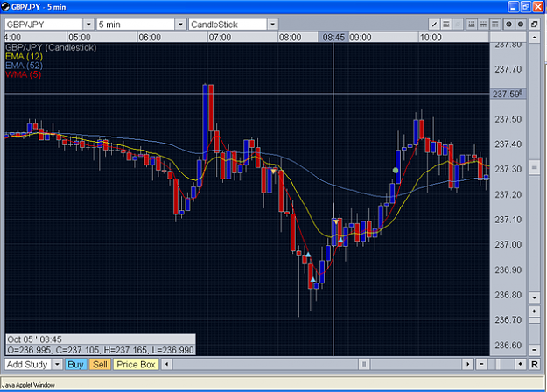The width and height of the screenshot is (547, 392).
Task: Expand the Add Study dropdown arrow
Action: point(57,365)
